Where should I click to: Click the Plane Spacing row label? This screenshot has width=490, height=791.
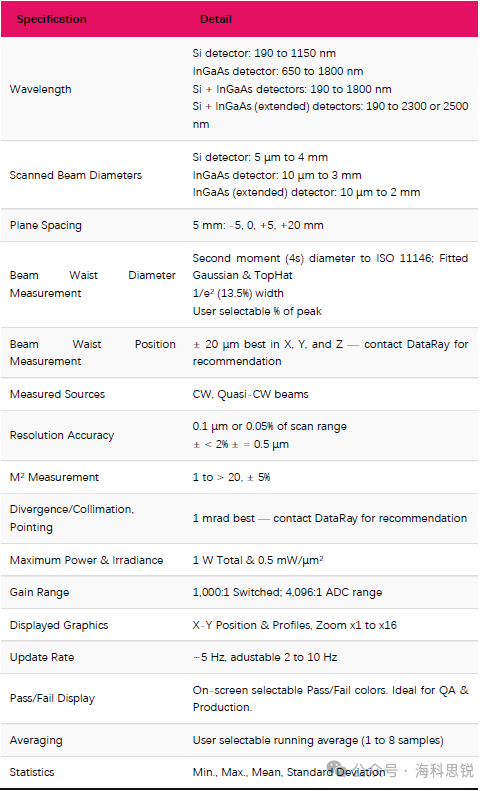(45, 225)
